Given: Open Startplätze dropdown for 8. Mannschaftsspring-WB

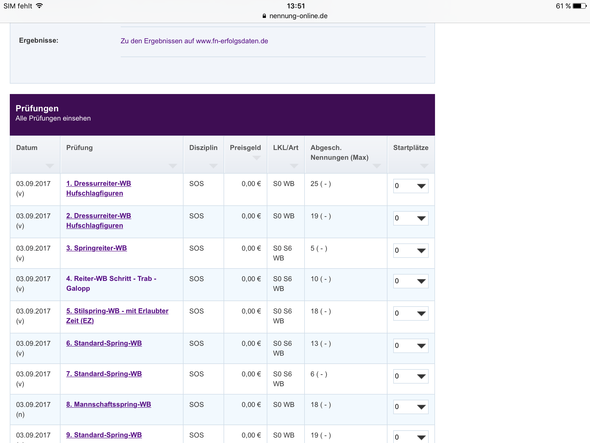Looking at the screenshot, I should pyautogui.click(x=411, y=407).
